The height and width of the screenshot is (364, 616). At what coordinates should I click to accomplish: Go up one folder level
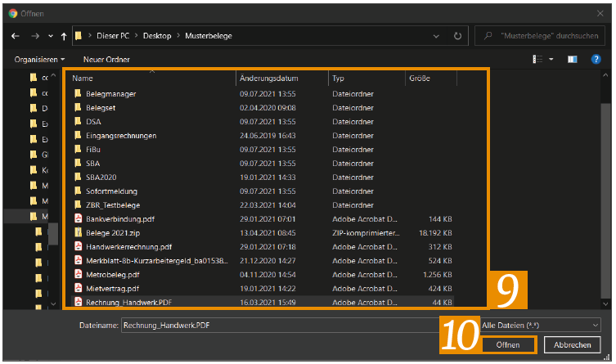click(64, 36)
